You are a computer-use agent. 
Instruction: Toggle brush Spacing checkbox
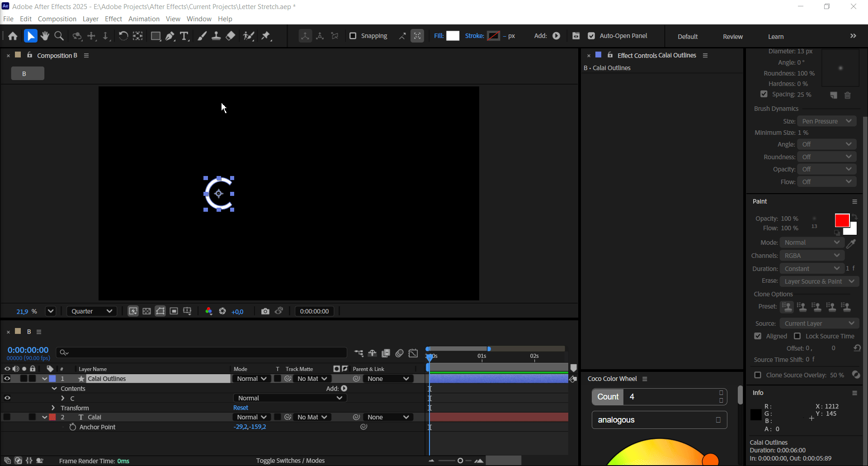(764, 94)
